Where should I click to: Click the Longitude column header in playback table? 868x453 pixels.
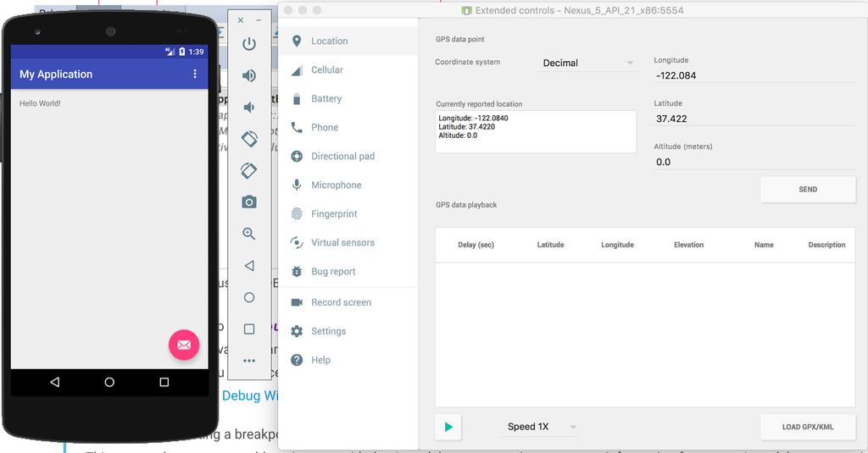click(617, 245)
